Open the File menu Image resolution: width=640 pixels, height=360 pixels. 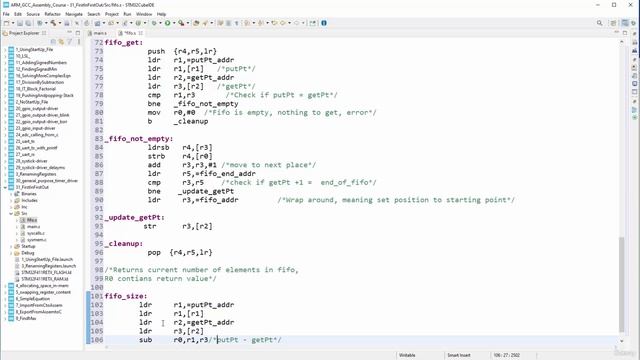6,14
